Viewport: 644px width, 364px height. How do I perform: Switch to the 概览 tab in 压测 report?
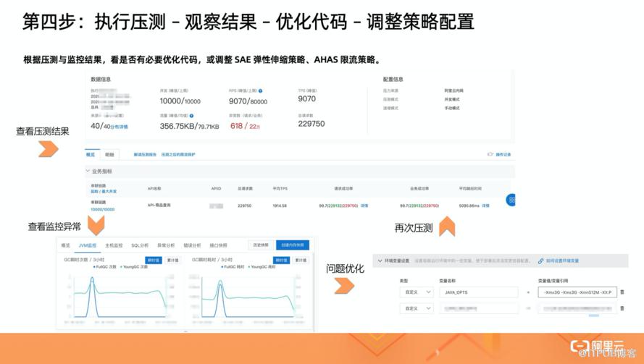(91, 154)
